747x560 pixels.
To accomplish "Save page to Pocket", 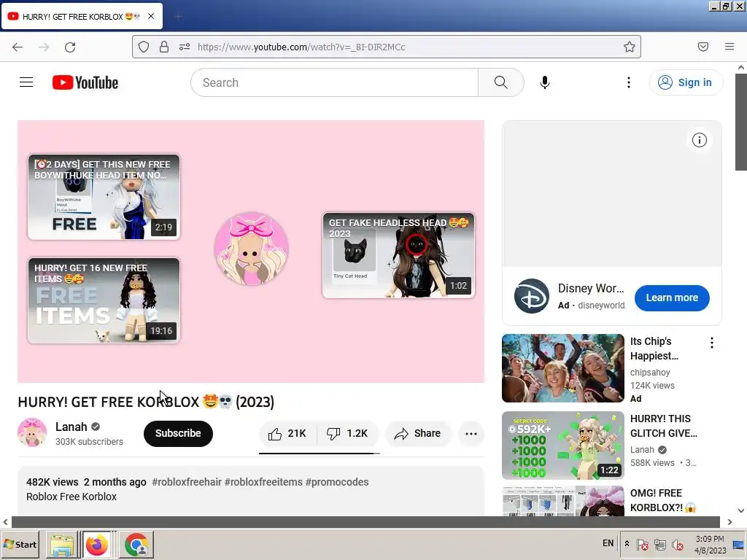I will 703,47.
